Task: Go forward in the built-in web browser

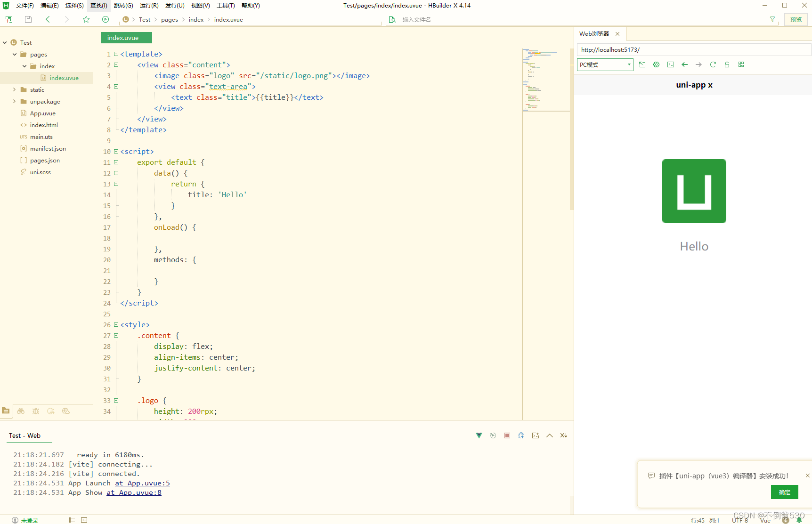Action: tap(699, 64)
